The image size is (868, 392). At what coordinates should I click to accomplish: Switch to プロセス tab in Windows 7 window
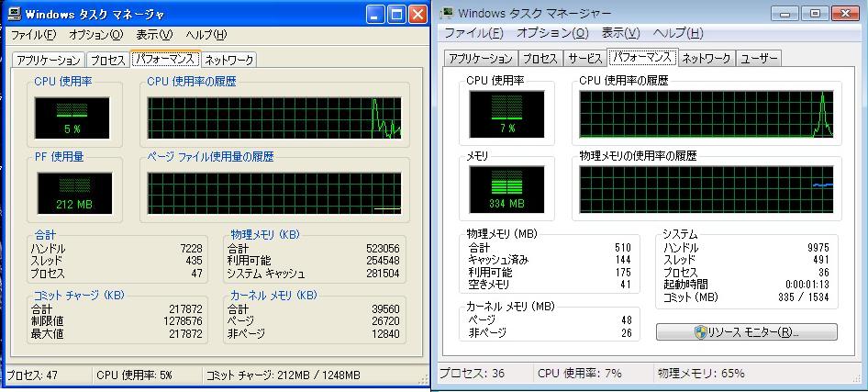(x=540, y=58)
